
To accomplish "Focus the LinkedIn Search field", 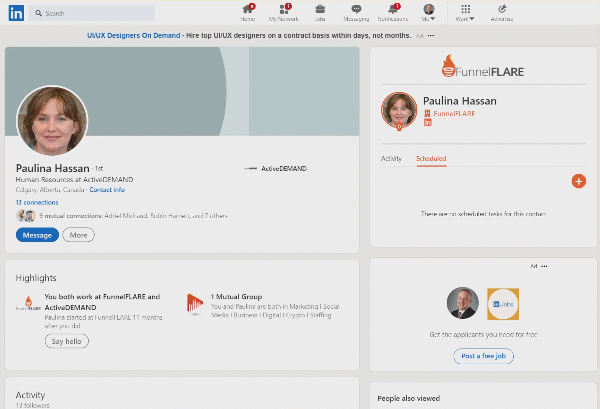I will pyautogui.click(x=91, y=13).
